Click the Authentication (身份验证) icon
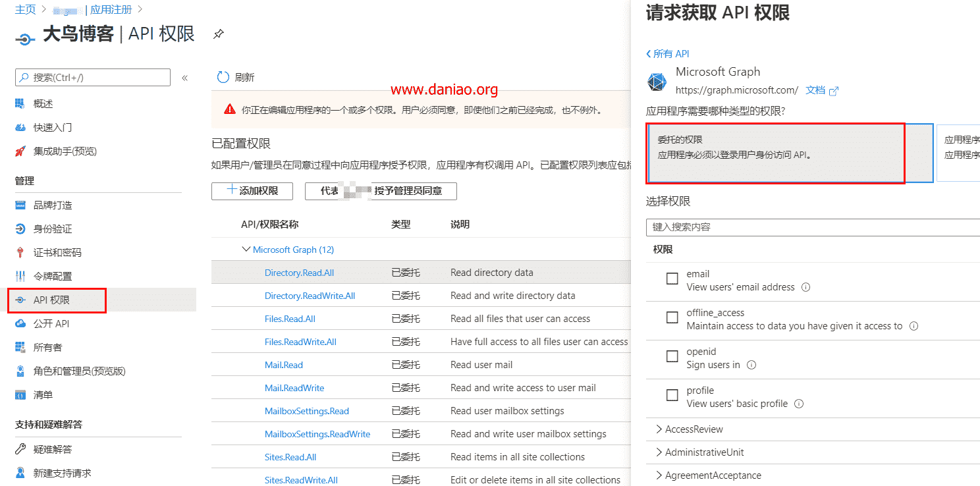This screenshot has height=486, width=980. click(x=20, y=229)
